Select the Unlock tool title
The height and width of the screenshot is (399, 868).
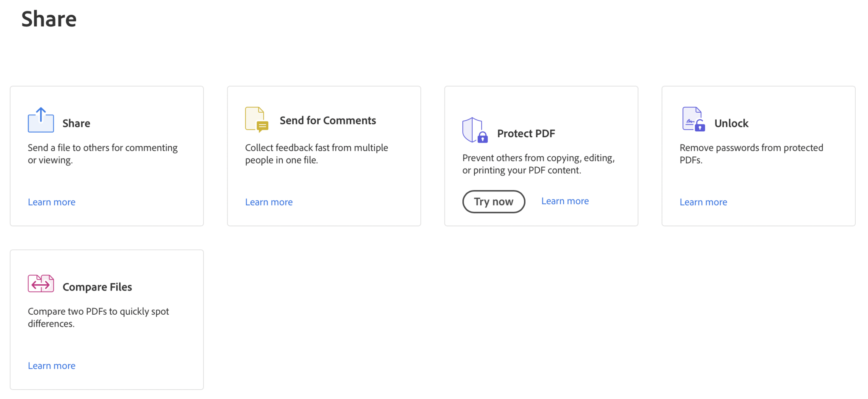pyautogui.click(x=731, y=123)
